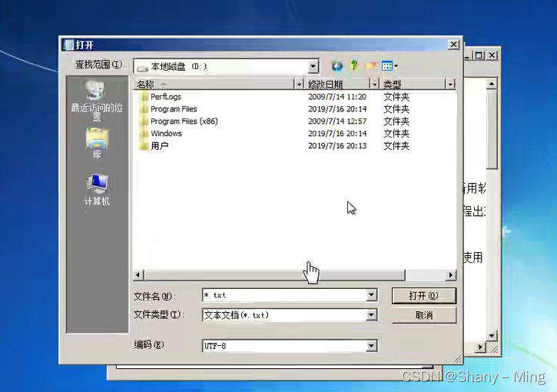Close the 打开 dialog
Viewport: 557px width, 392px height.
(x=453, y=45)
